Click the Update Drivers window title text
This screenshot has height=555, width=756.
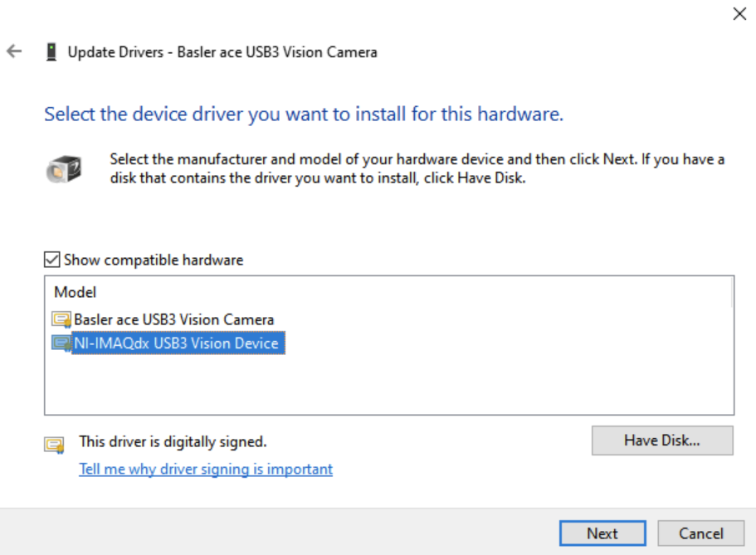222,52
